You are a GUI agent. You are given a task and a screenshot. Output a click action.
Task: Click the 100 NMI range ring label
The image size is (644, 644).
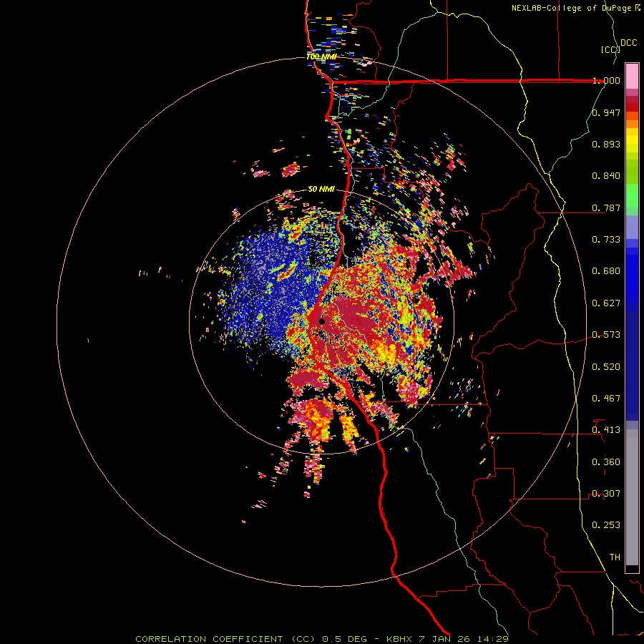pos(321,57)
